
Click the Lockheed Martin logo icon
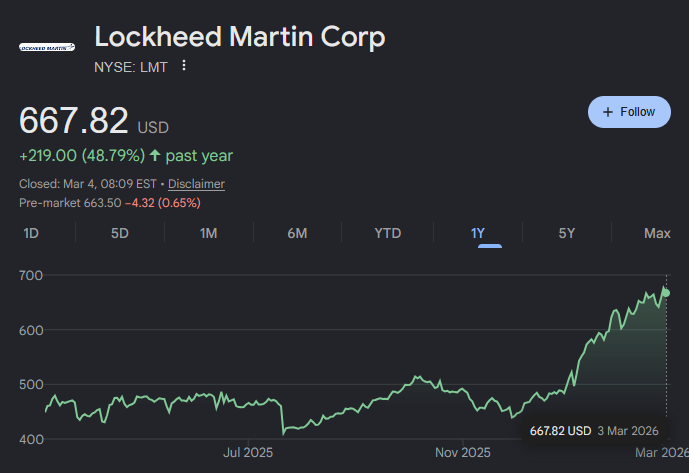pyautogui.click(x=47, y=47)
